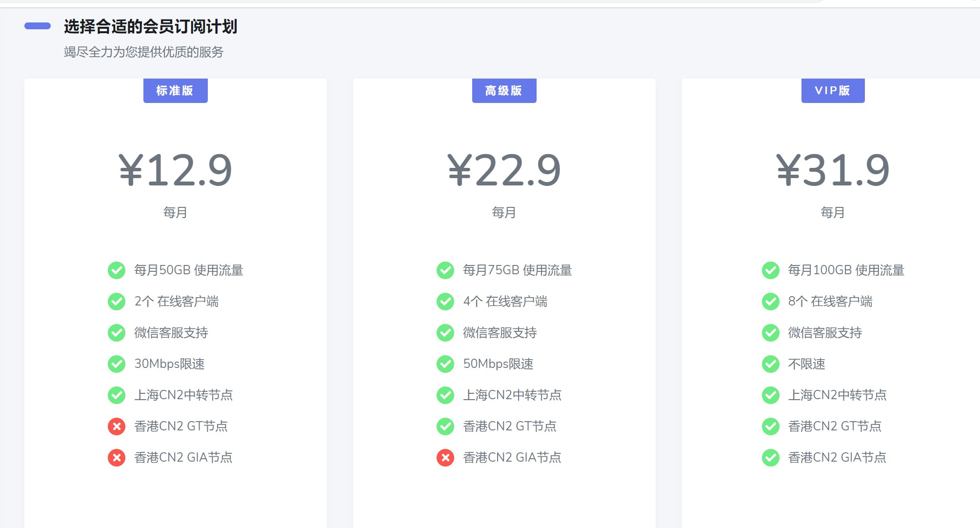This screenshot has width=980, height=528.
Task: Click the ¥22.9 advanced plan price
Action: [x=504, y=170]
